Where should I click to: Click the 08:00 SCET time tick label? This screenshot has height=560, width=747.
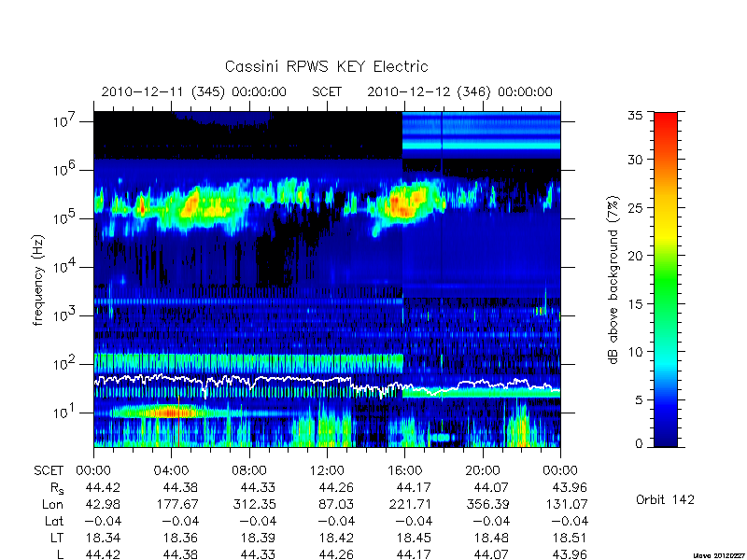(x=249, y=470)
